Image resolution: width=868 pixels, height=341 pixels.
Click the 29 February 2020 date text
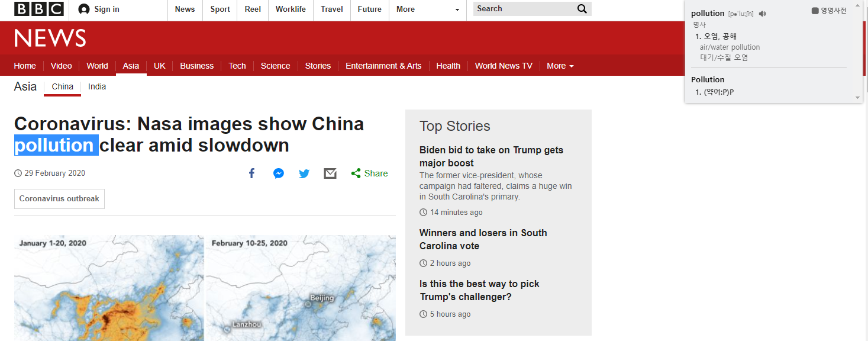coord(55,173)
